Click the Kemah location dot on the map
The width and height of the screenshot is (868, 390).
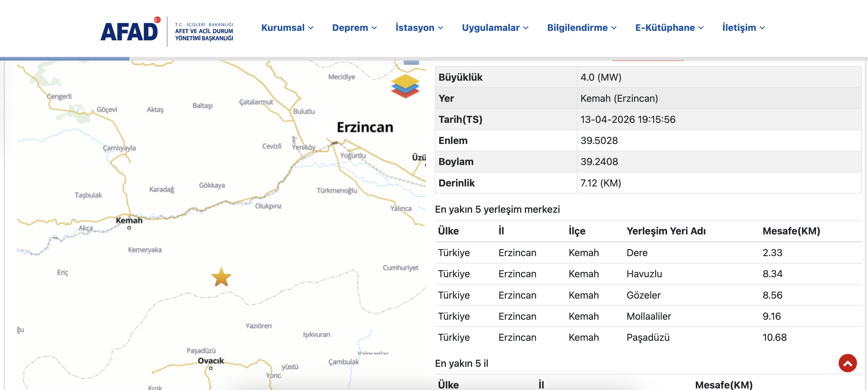(129, 229)
